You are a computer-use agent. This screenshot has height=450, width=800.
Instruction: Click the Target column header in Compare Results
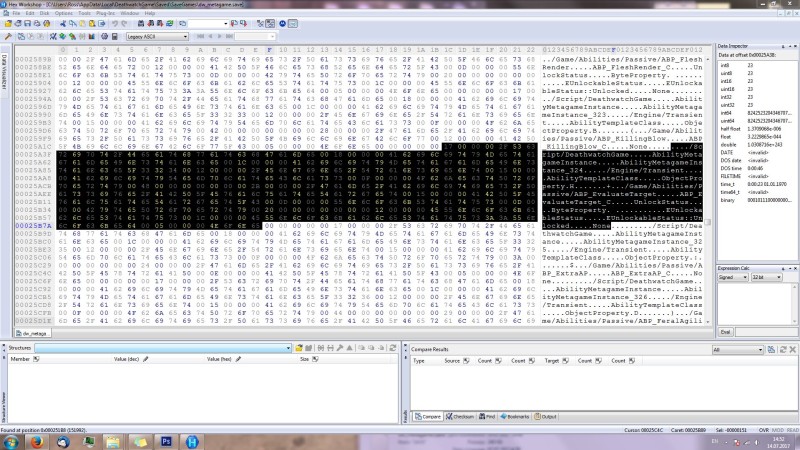click(552, 361)
